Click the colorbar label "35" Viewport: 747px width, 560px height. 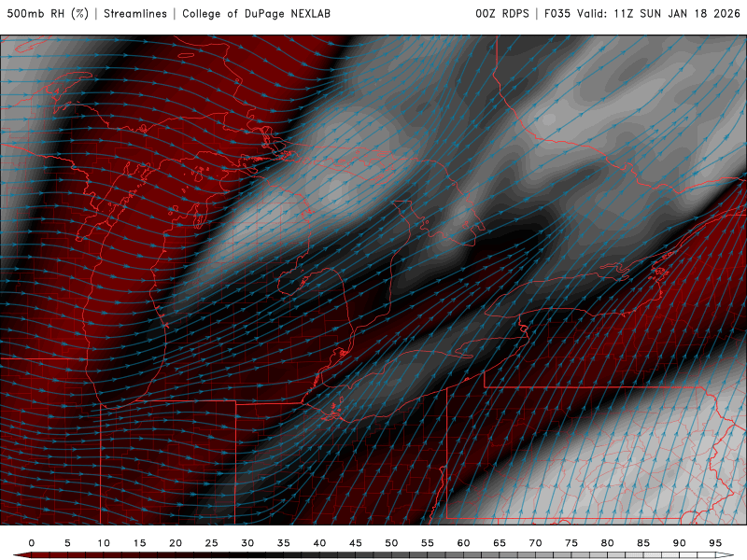pos(284,543)
